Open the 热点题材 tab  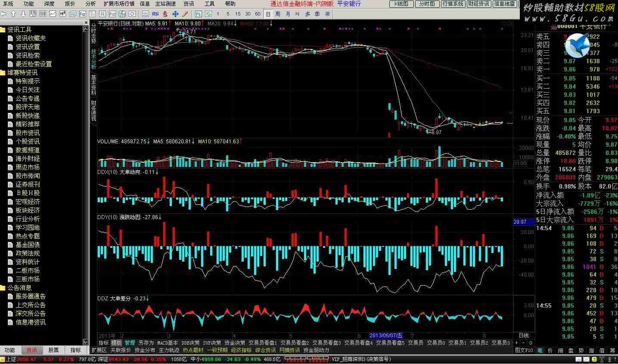pos(193,350)
